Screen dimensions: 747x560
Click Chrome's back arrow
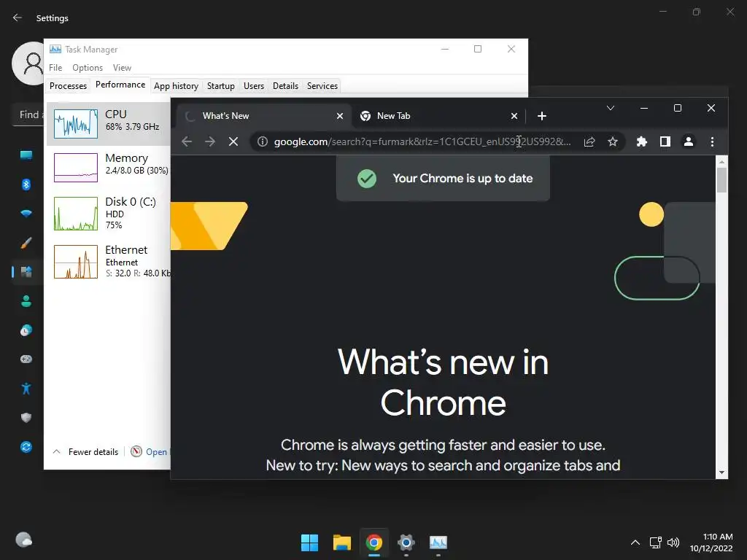(x=187, y=141)
